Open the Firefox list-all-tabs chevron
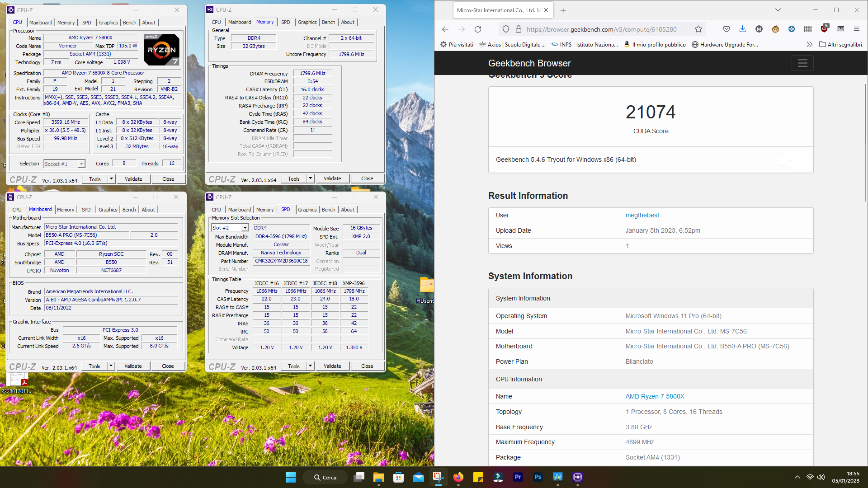 coord(778,10)
